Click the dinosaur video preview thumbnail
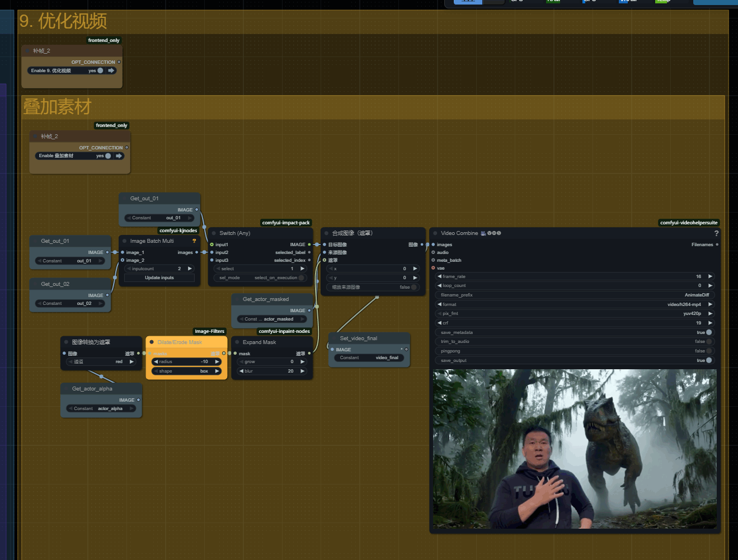Screen dimensions: 738x560 coord(575,449)
